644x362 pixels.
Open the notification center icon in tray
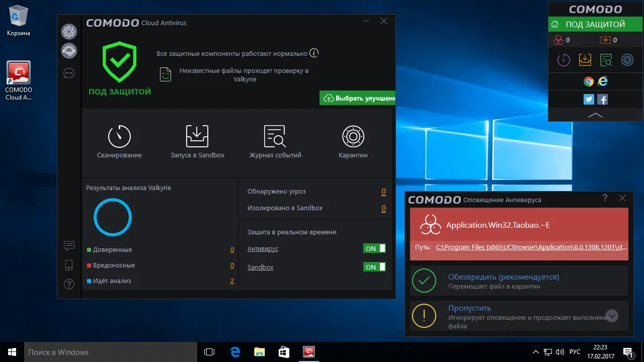[x=628, y=352]
